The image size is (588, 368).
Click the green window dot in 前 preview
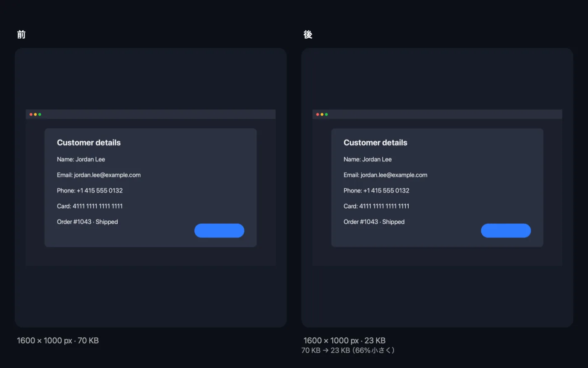pyautogui.click(x=40, y=114)
